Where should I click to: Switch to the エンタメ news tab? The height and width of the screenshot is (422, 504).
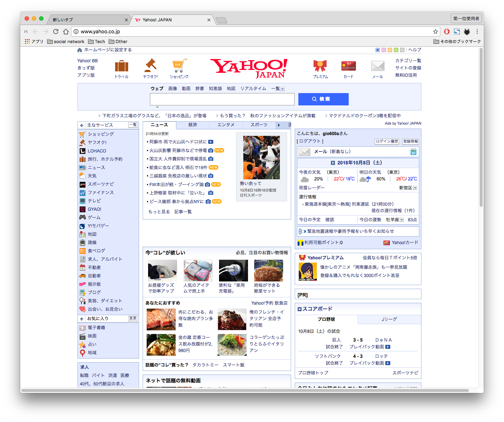[226, 125]
